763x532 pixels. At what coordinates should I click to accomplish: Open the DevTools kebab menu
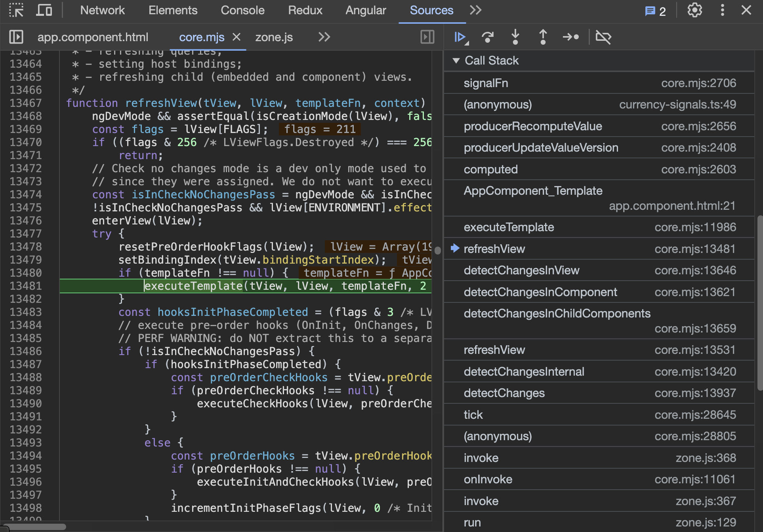pos(722,10)
